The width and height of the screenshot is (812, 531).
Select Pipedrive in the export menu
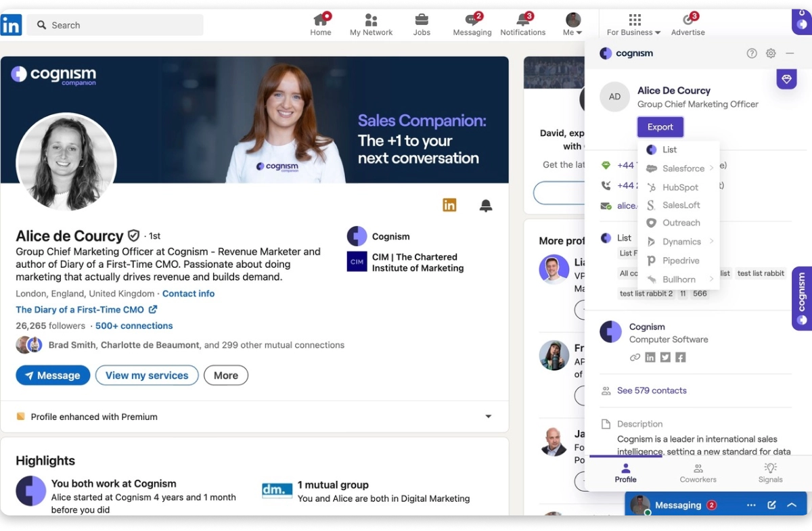[680, 260]
